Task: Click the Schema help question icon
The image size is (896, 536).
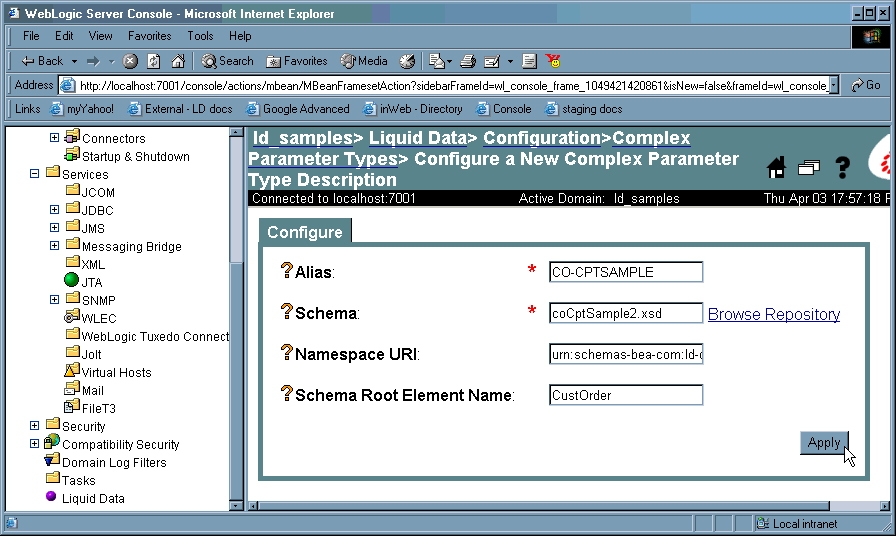Action: [x=287, y=311]
